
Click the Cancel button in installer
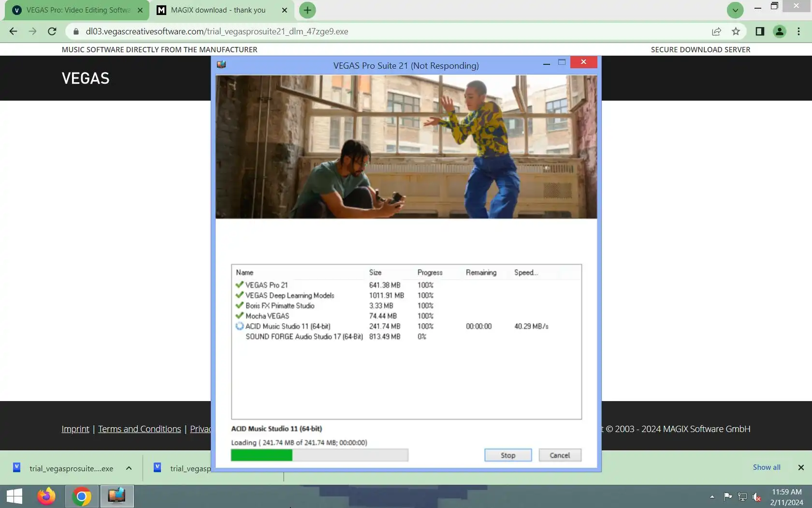coord(560,455)
